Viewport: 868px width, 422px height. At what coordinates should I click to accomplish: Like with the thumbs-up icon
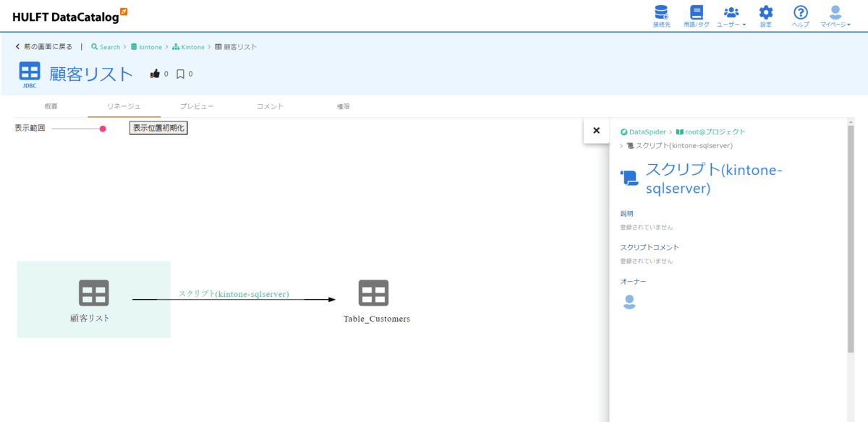point(155,74)
